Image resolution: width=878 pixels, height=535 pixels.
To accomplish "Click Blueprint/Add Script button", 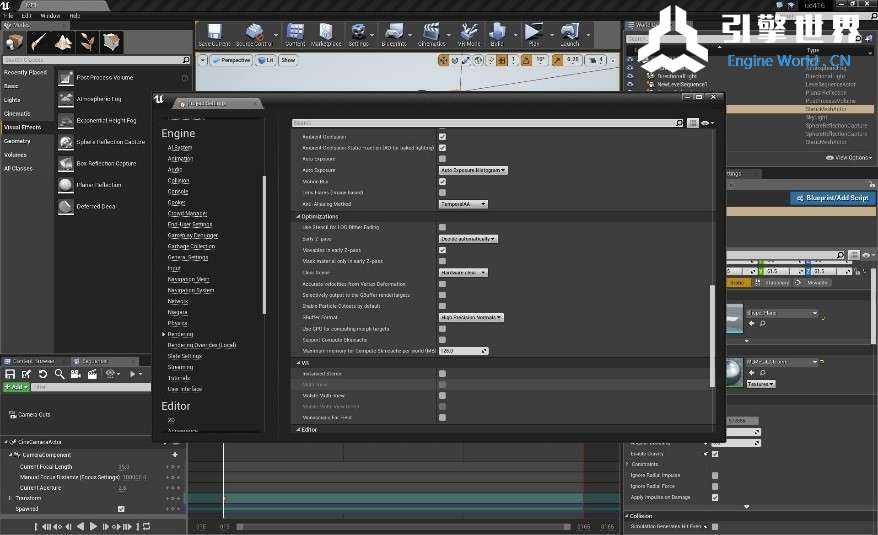I will 833,198.
